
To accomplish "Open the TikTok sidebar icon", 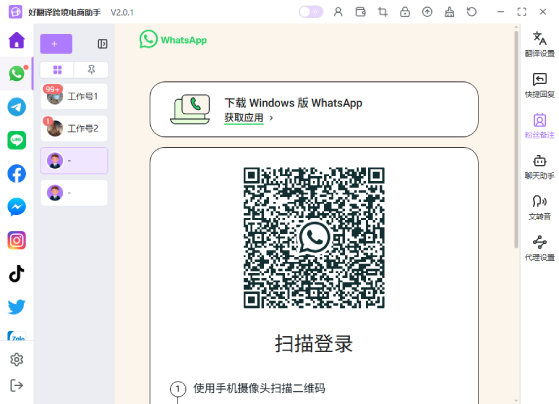I will click(x=16, y=273).
